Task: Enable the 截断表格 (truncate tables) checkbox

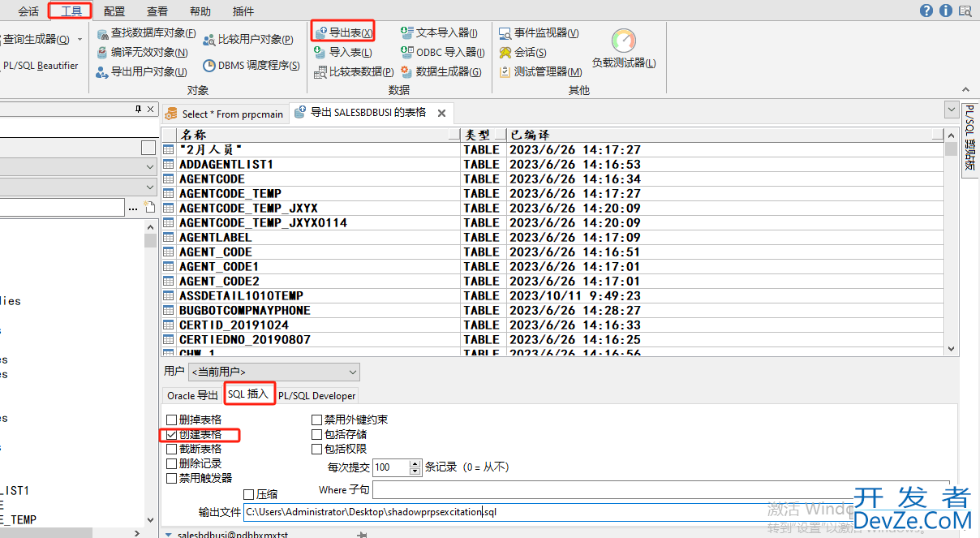Action: pyautogui.click(x=171, y=449)
